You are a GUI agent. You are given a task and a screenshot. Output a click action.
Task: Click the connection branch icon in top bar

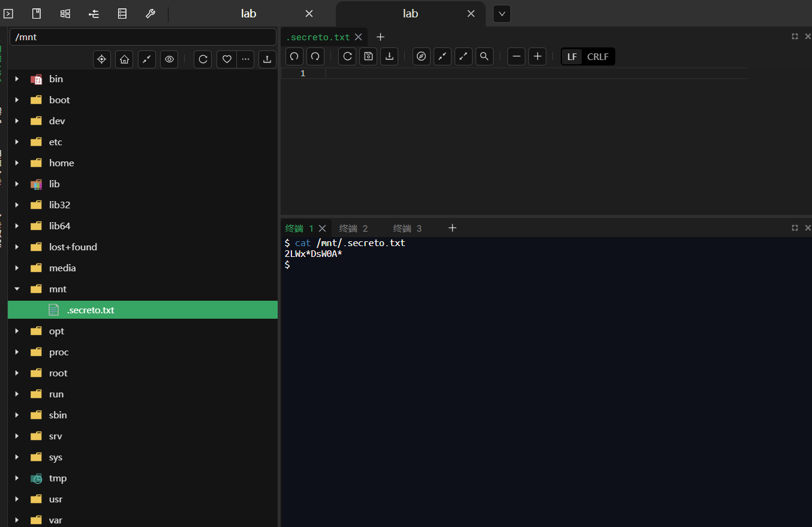(94, 13)
